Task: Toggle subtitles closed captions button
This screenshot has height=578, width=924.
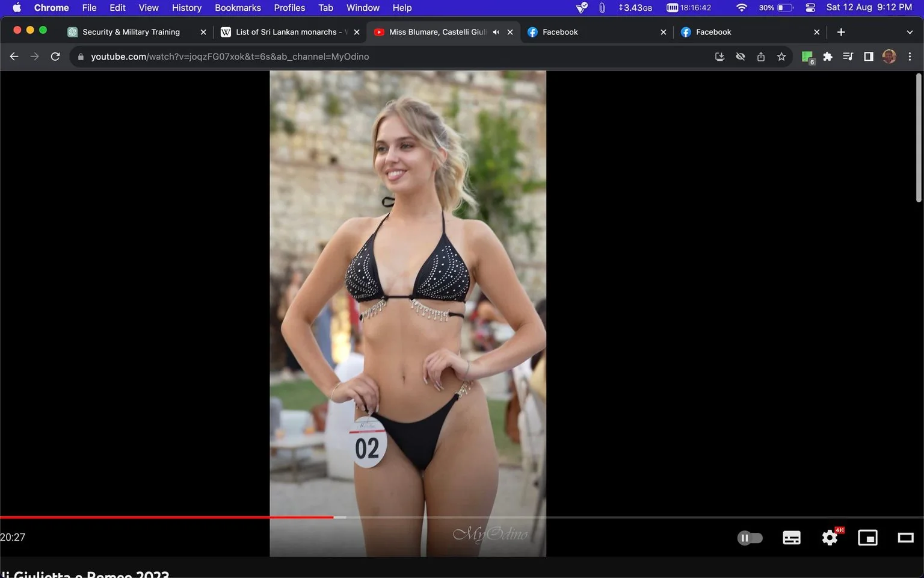Action: (x=791, y=538)
